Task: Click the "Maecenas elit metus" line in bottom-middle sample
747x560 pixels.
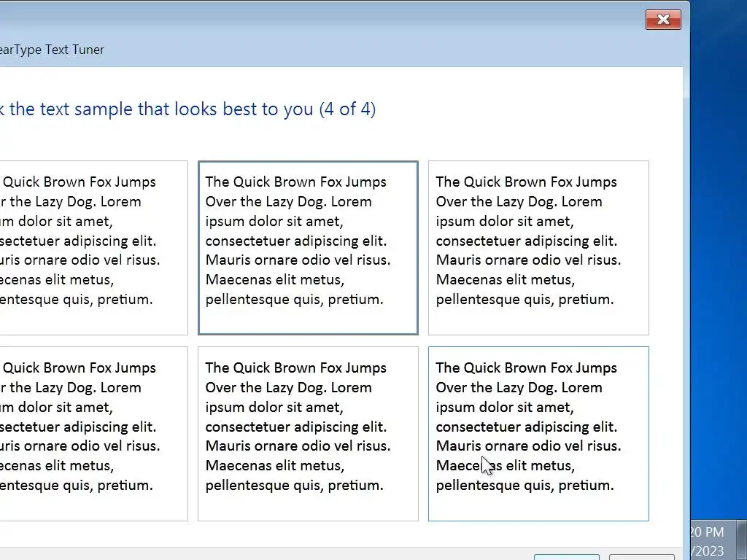Action: 275,465
